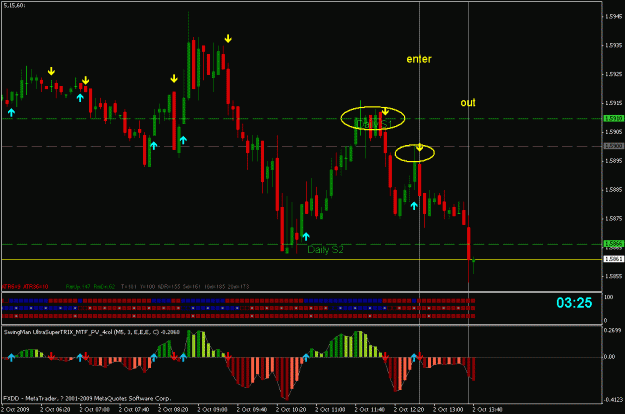Image resolution: width=625 pixels, height=414 pixels.
Task: Click the red ATR values text
Action: [25, 286]
